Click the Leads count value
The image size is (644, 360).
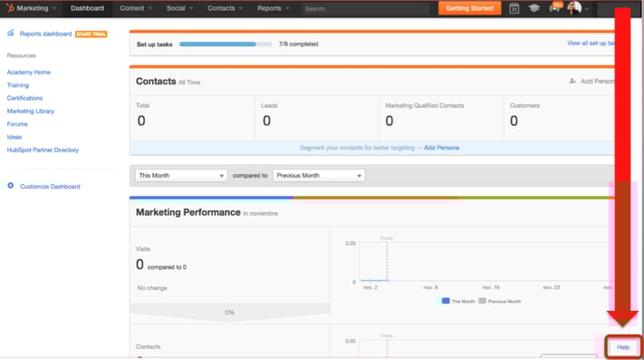click(266, 121)
